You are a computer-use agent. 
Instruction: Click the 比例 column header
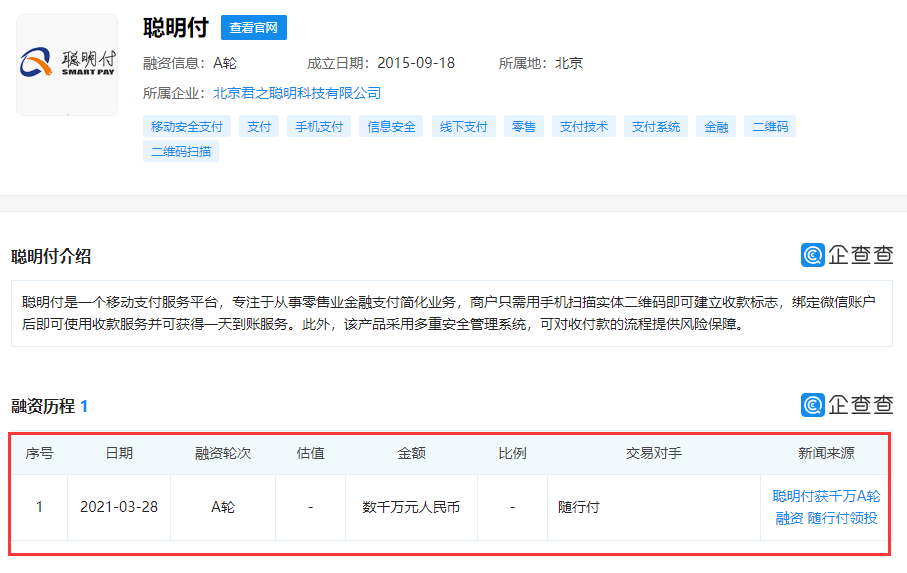pyautogui.click(x=513, y=453)
